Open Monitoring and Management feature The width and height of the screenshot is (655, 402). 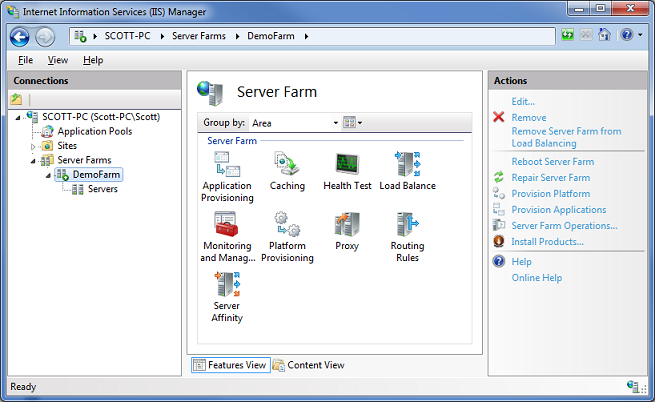pos(227,237)
